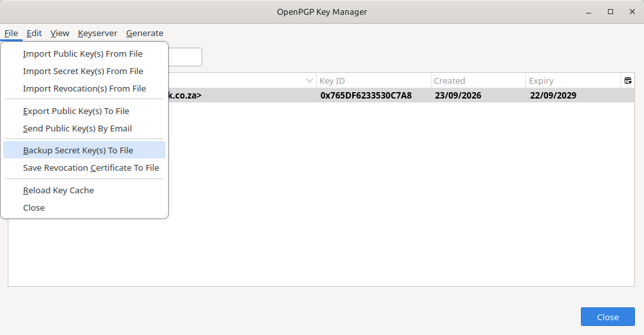Maximize the OpenPGP Key Manager window
Screen dimensions: 644x335
pyautogui.click(x=611, y=12)
